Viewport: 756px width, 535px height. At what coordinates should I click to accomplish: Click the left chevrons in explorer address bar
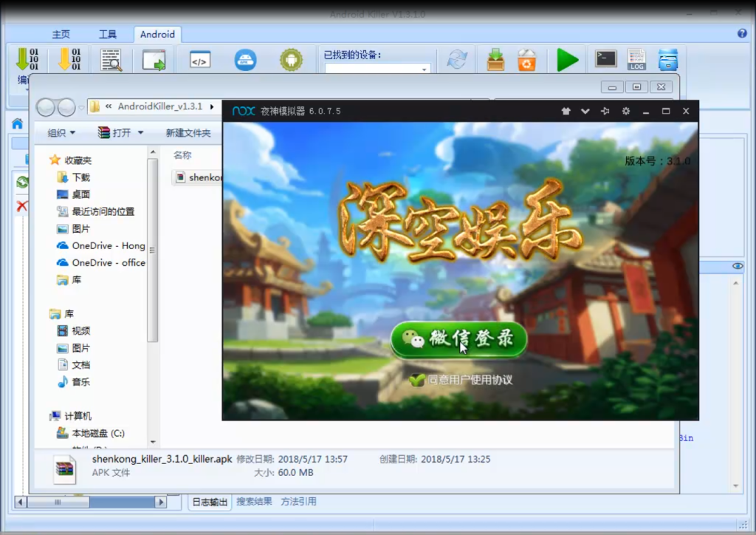[109, 106]
